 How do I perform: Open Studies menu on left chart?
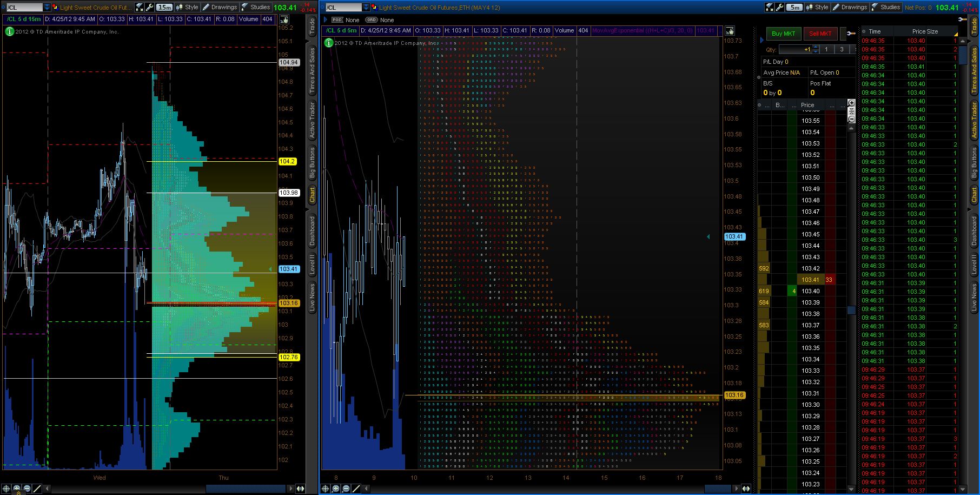tap(256, 7)
